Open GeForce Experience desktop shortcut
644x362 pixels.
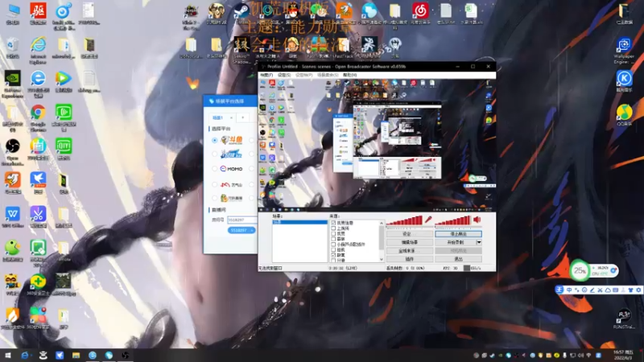12,84
